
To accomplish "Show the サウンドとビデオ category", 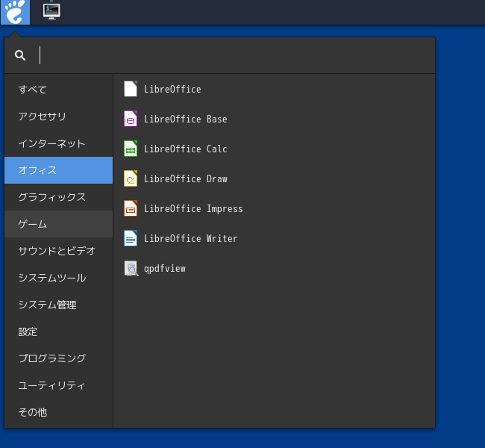I will tap(58, 251).
